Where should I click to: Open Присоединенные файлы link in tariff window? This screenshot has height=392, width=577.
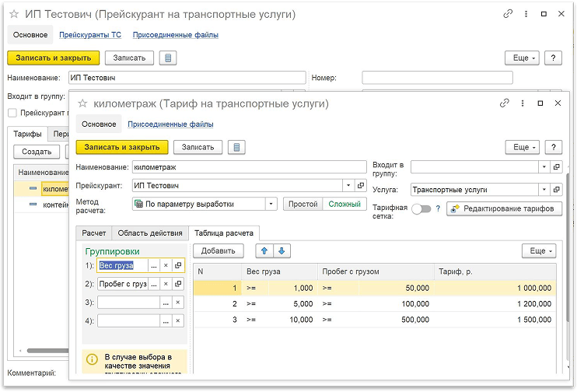point(170,124)
